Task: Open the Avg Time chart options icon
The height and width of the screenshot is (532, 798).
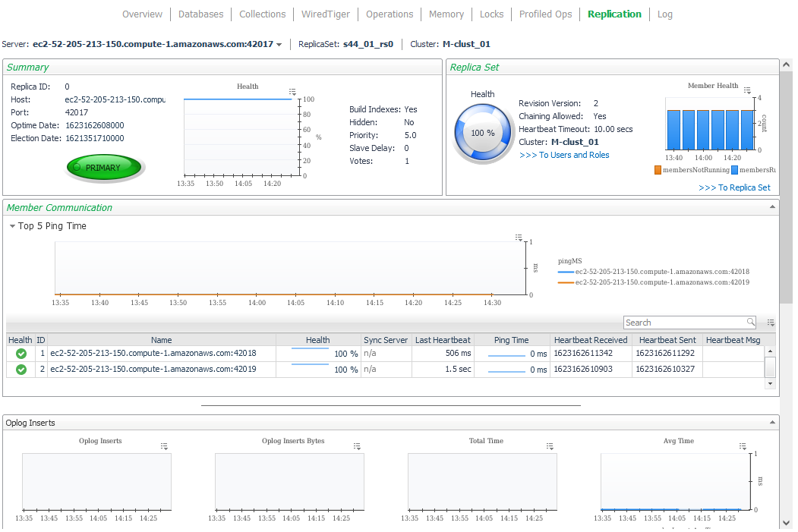Action: click(x=743, y=446)
